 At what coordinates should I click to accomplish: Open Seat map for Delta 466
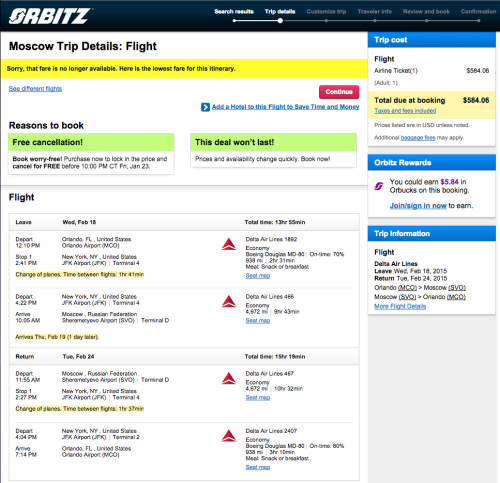pos(258,321)
